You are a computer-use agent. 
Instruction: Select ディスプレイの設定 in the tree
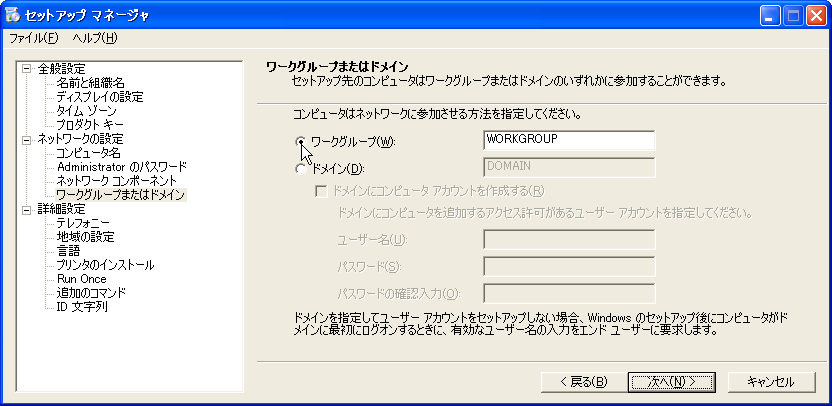[x=100, y=97]
